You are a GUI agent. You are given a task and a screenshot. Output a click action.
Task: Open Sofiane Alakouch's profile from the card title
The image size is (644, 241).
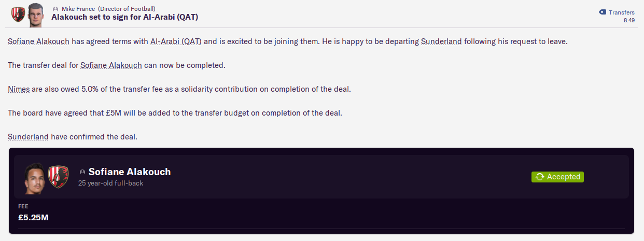(130, 172)
